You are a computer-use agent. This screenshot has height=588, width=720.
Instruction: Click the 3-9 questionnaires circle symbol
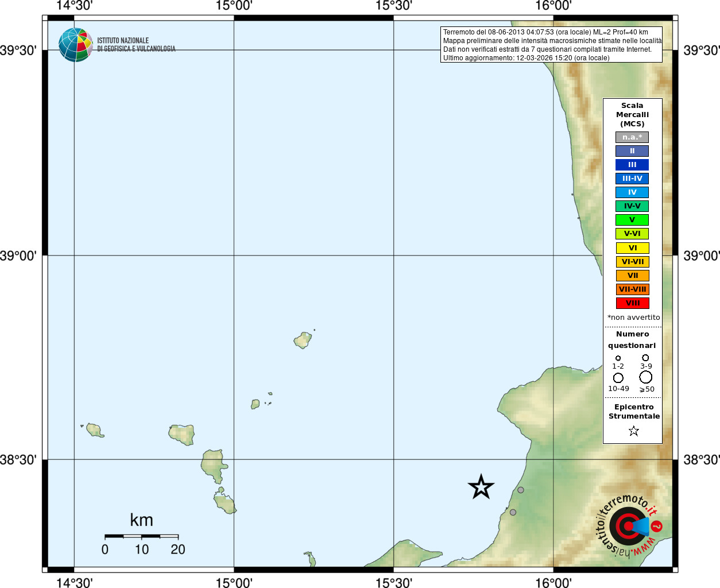[645, 358]
